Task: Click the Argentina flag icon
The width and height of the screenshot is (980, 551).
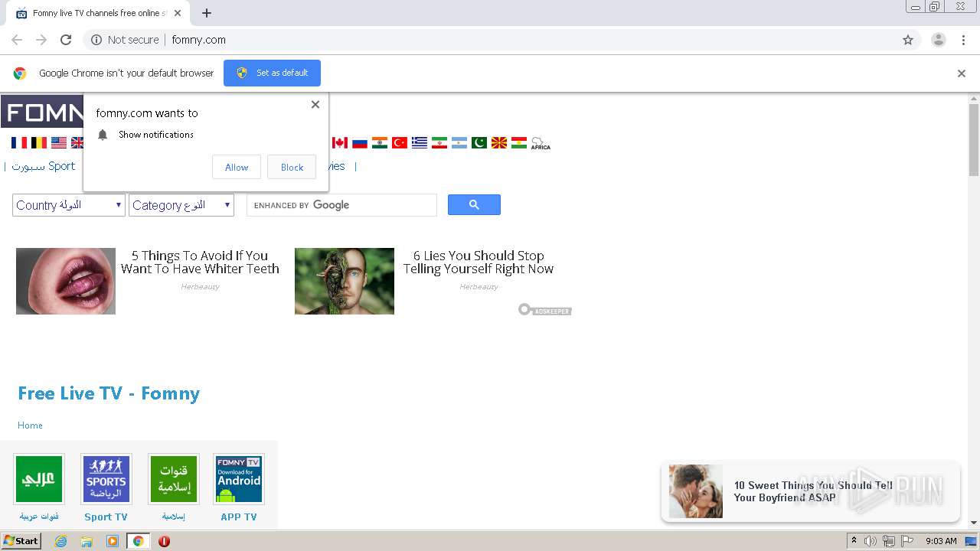Action: 459,142
